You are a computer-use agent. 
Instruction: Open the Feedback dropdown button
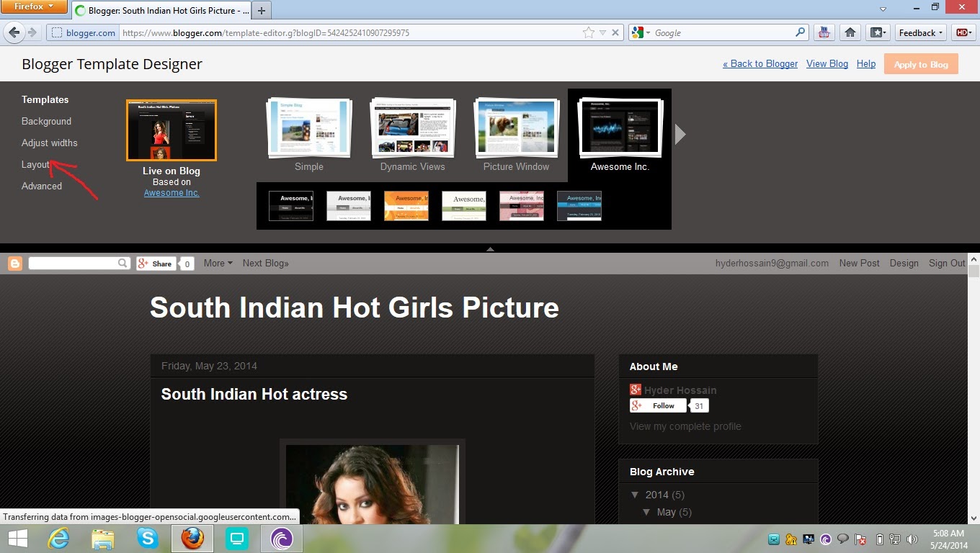pyautogui.click(x=921, y=32)
